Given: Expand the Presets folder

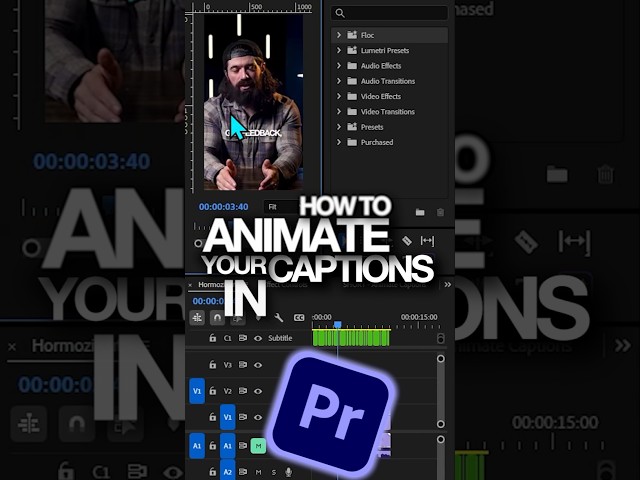Looking at the screenshot, I should [x=338, y=127].
